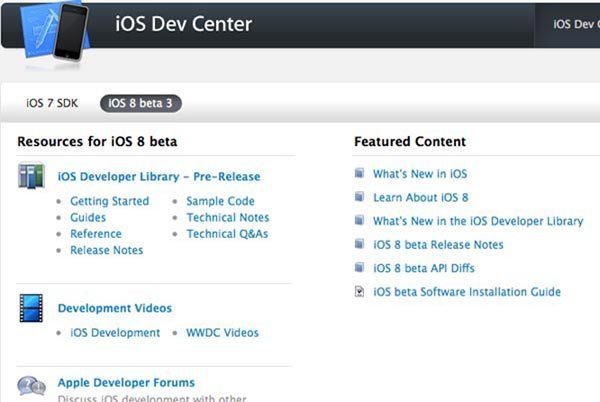600x402 pixels.
Task: Click icon beside iOS 8 beta API Diffs
Action: [359, 267]
